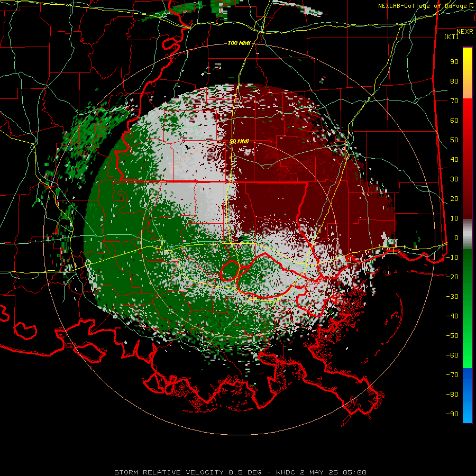
Task: Click the 0 value on velocity scale
Action: tap(456, 238)
